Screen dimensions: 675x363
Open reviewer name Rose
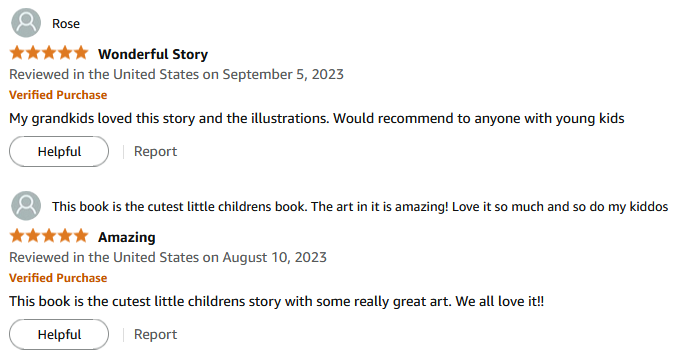(x=66, y=24)
